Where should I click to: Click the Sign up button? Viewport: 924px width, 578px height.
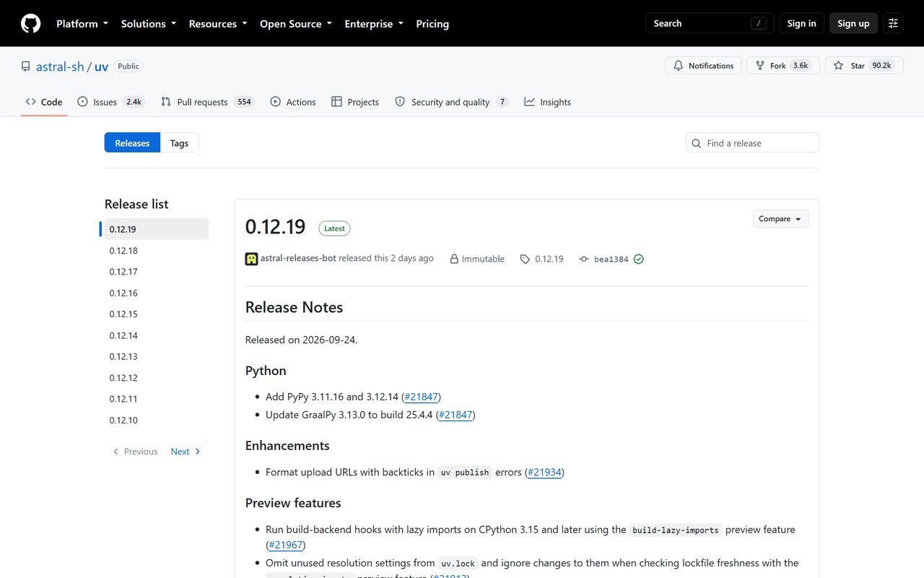(853, 24)
